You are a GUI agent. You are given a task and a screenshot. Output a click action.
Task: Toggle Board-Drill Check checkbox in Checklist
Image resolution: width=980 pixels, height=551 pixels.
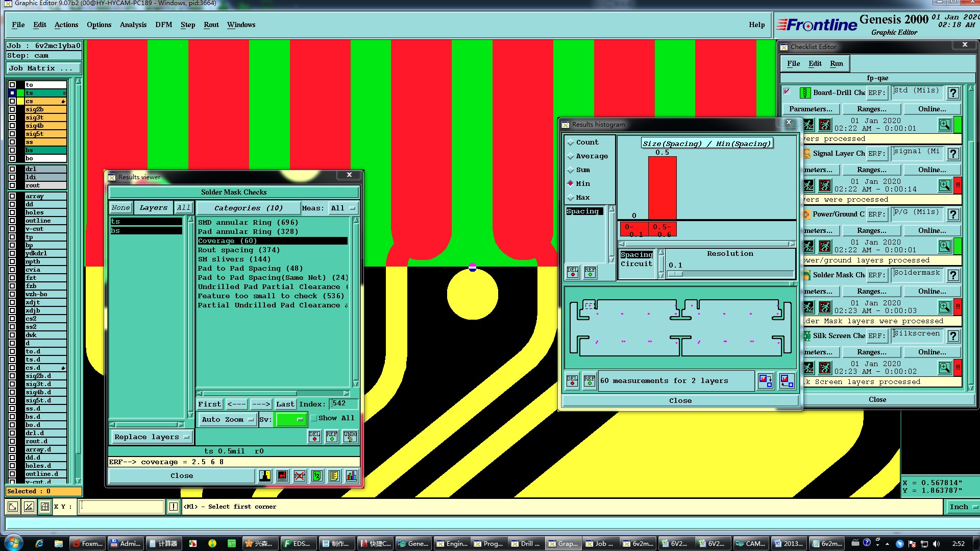click(x=787, y=92)
